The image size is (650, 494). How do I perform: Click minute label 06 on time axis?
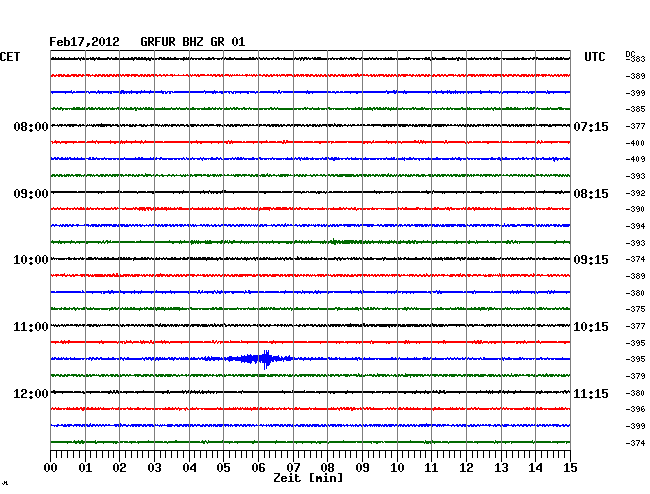pos(258,468)
